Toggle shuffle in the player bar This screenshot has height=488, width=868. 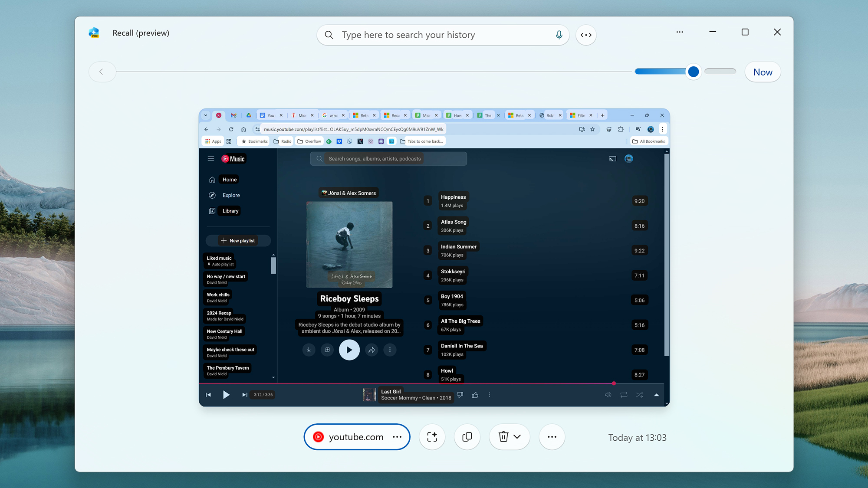(x=639, y=395)
